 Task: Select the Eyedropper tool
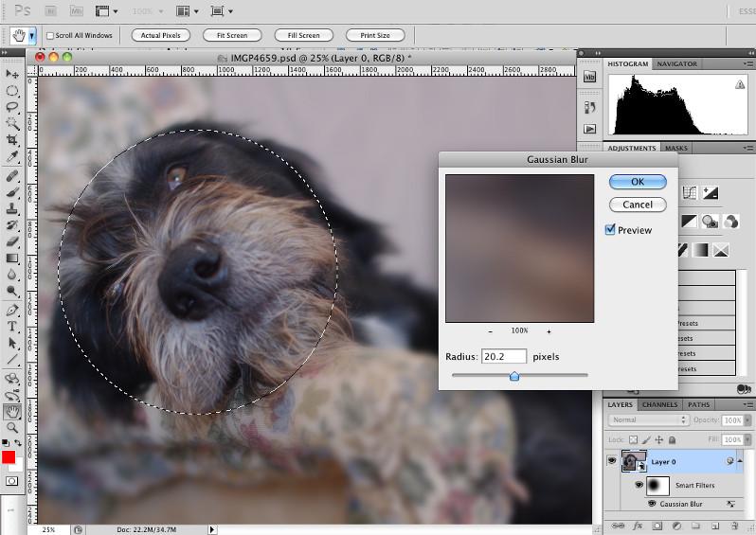[12, 156]
